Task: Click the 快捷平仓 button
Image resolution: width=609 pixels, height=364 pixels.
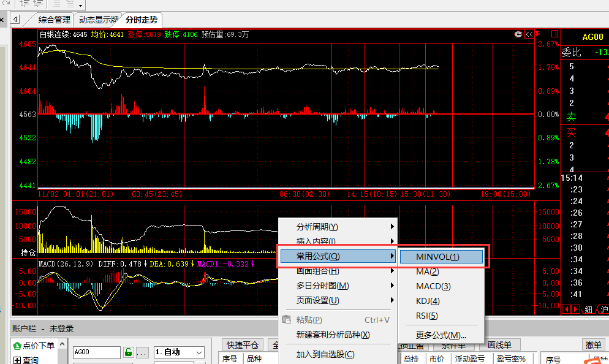Action: point(242,345)
